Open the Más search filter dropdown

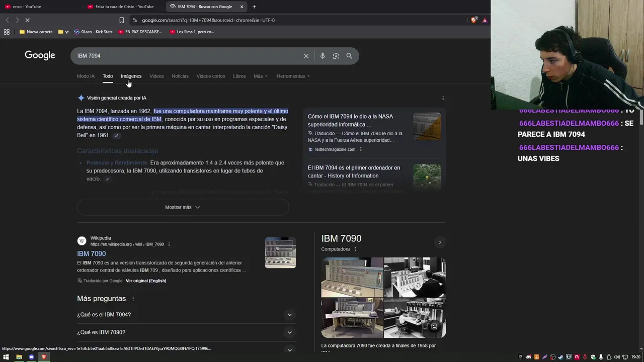coord(261,76)
